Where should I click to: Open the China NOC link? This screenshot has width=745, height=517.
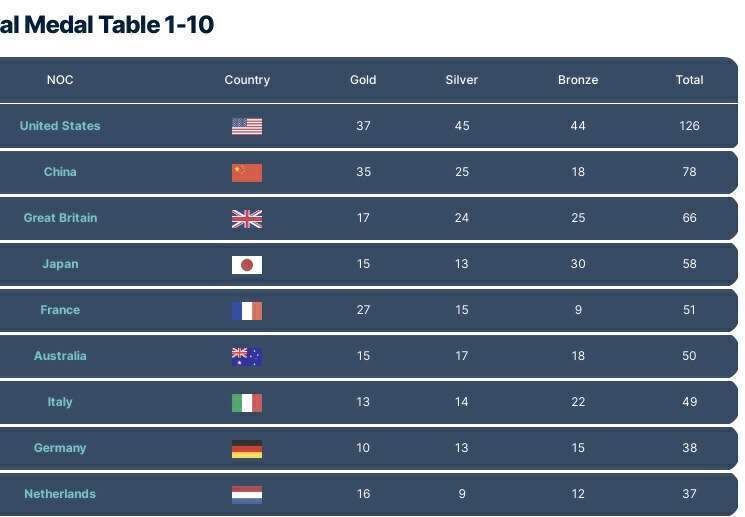[x=60, y=172]
